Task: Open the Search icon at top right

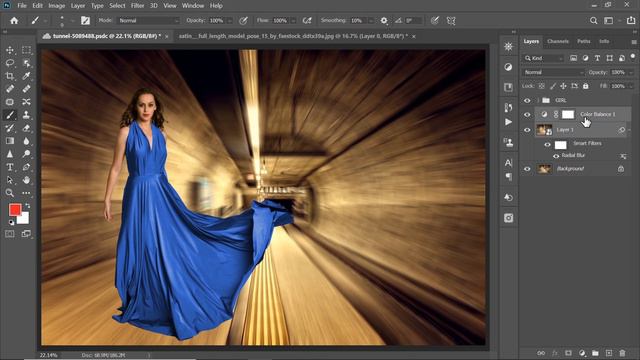Action: tap(593, 20)
